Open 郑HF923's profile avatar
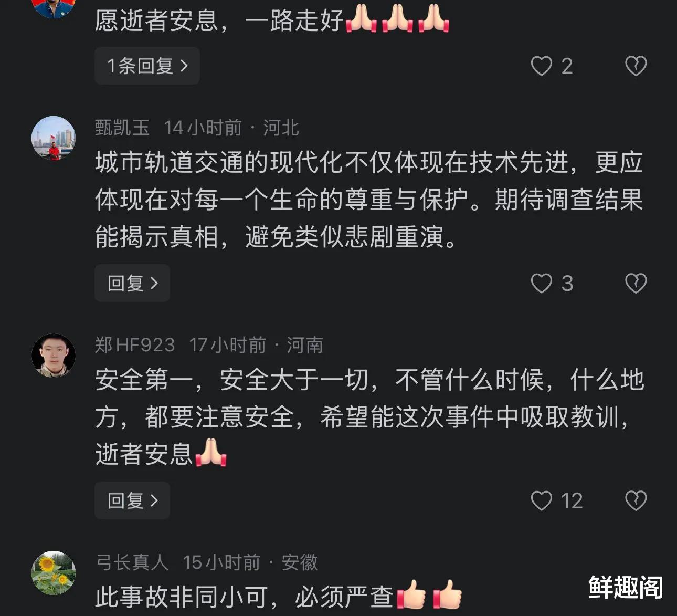The width and height of the screenshot is (677, 616). pyautogui.click(x=54, y=356)
